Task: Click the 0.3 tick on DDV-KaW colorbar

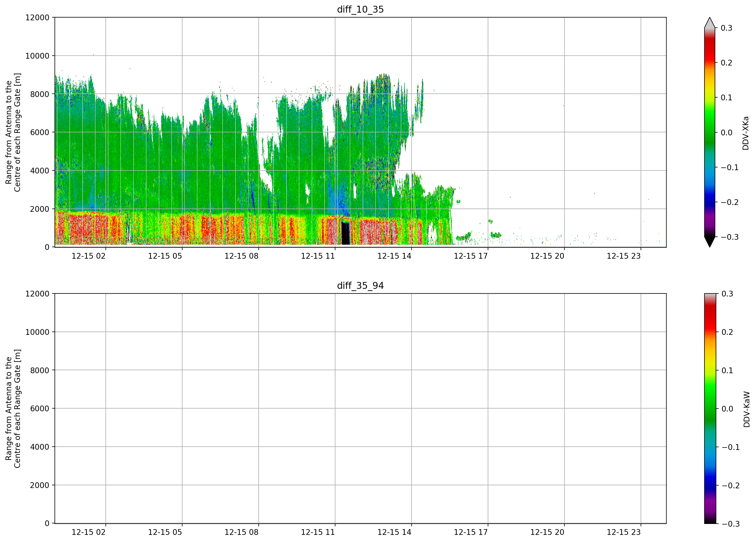Action: [727, 294]
